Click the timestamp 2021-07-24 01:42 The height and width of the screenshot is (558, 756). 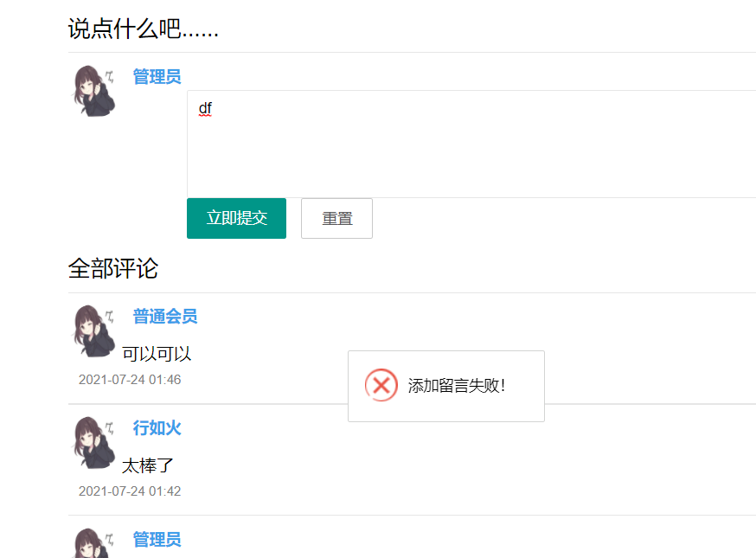click(x=130, y=491)
